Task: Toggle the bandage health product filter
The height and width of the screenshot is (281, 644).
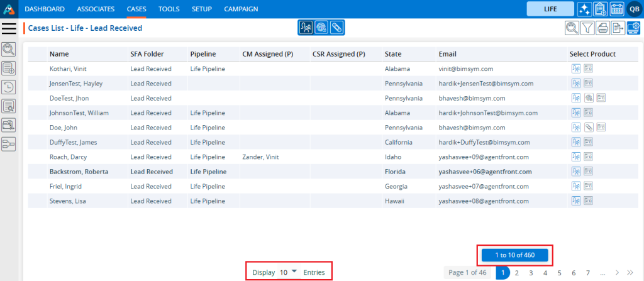Action: click(x=336, y=28)
